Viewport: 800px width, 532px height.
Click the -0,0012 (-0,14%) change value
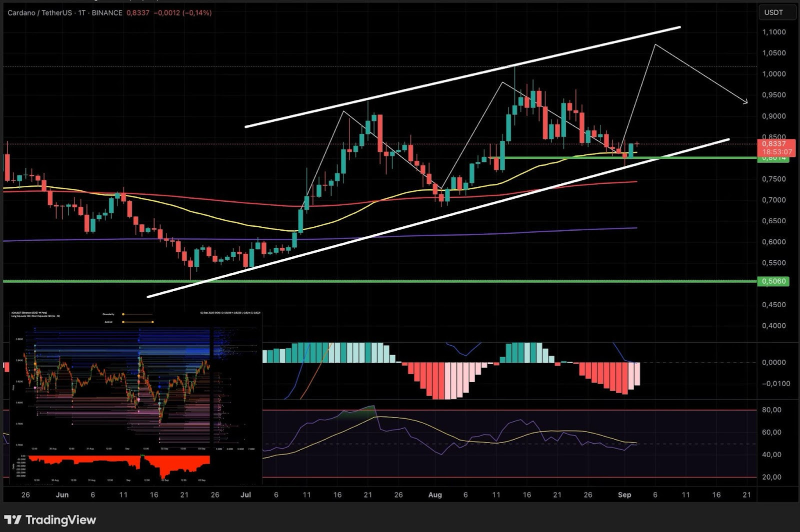click(x=182, y=12)
